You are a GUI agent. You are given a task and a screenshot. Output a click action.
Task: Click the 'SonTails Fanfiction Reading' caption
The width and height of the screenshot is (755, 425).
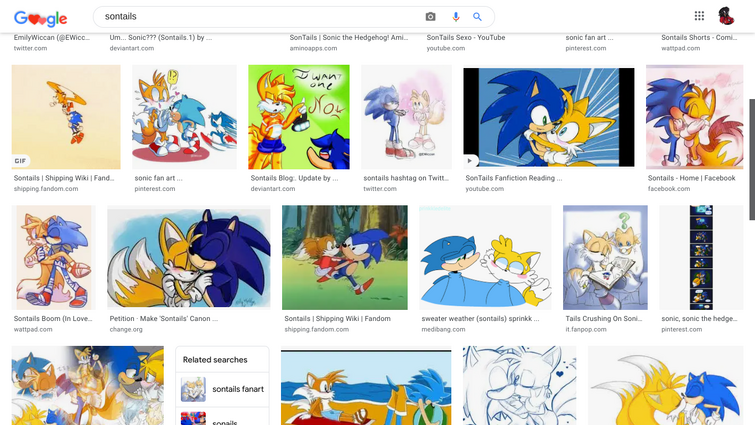(x=514, y=178)
